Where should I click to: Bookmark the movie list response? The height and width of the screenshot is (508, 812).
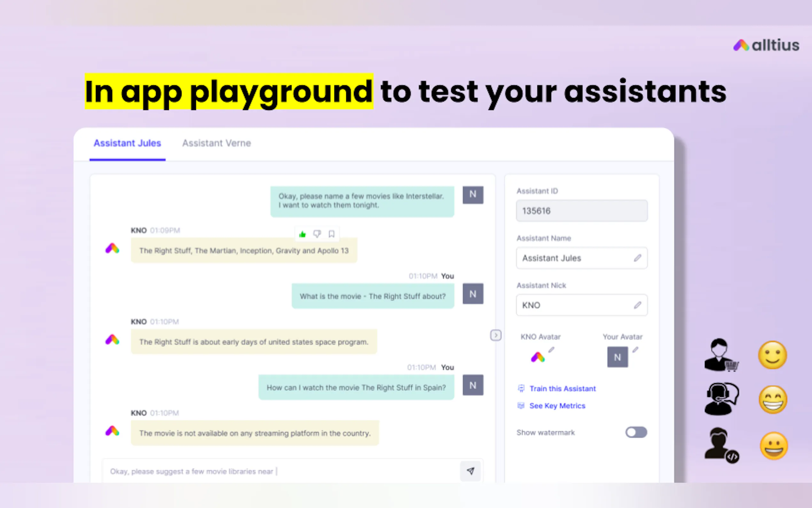(x=332, y=234)
